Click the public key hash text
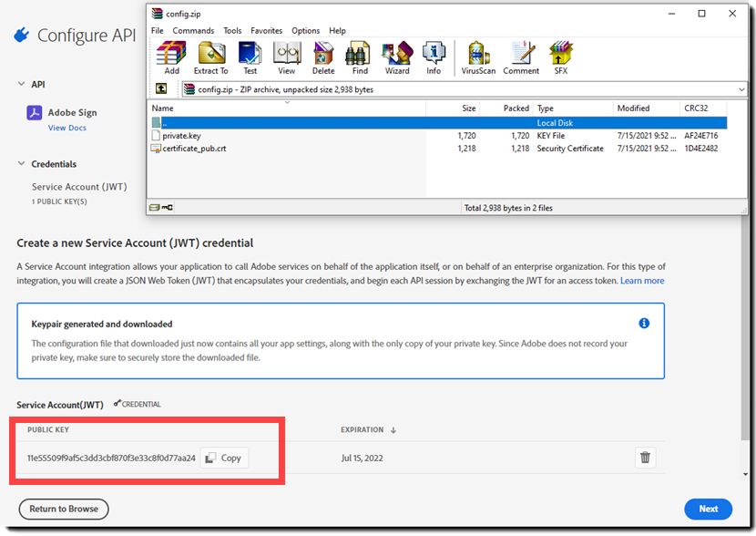The width and height of the screenshot is (756, 536). pyautogui.click(x=111, y=458)
